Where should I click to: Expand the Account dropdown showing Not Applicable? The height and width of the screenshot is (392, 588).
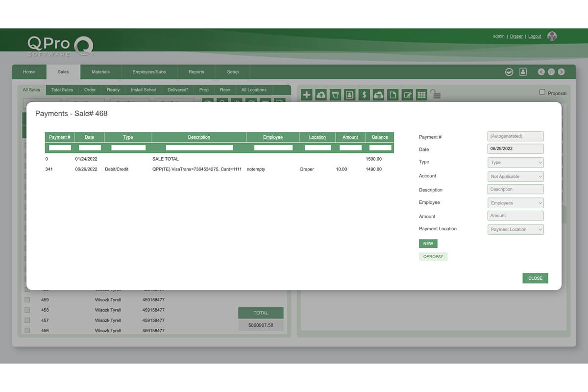click(x=515, y=176)
